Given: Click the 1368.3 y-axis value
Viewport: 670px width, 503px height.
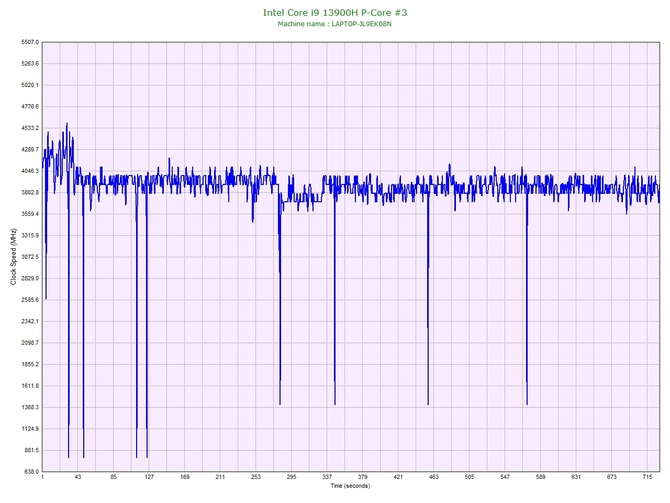Looking at the screenshot, I should pyautogui.click(x=30, y=407).
